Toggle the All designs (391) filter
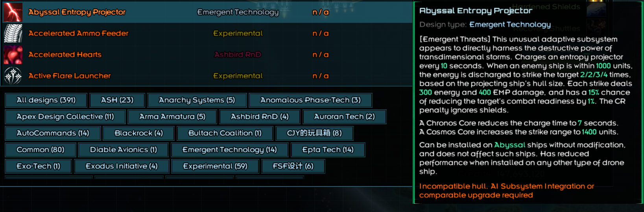The width and height of the screenshot is (644, 212). (46, 100)
